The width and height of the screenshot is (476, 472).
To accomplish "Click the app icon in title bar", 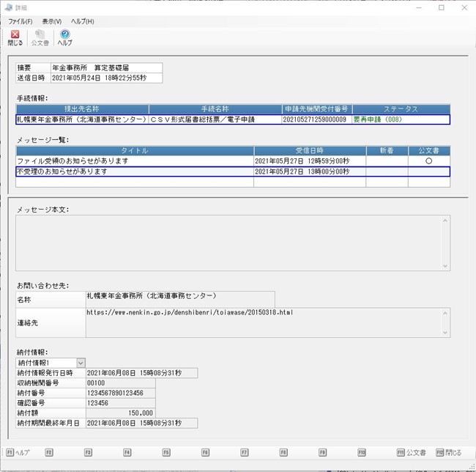I will (x=9, y=7).
